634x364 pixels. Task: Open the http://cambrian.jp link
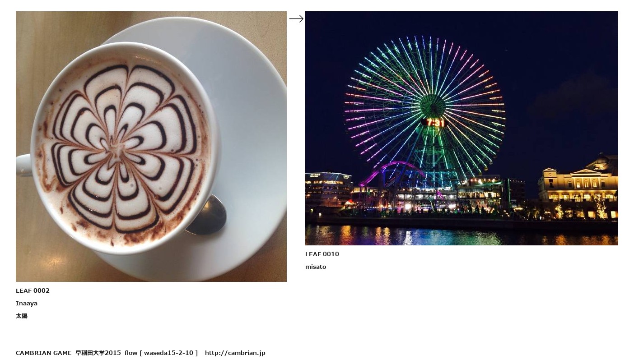tap(235, 353)
